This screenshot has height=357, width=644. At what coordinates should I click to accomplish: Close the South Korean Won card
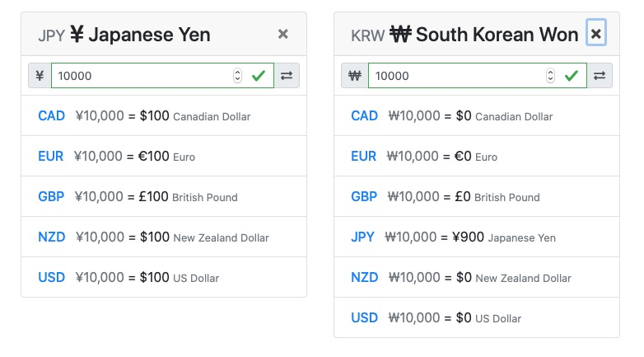click(596, 33)
